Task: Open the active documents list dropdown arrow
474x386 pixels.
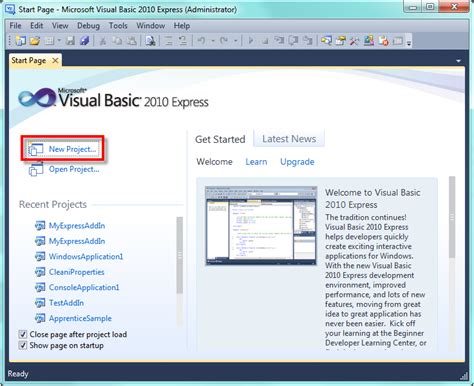Action: coord(458,61)
